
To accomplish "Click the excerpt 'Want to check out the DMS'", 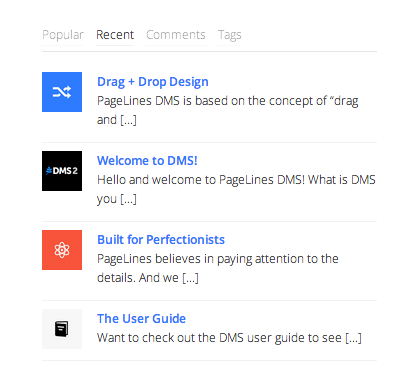I will pyautogui.click(x=229, y=338).
